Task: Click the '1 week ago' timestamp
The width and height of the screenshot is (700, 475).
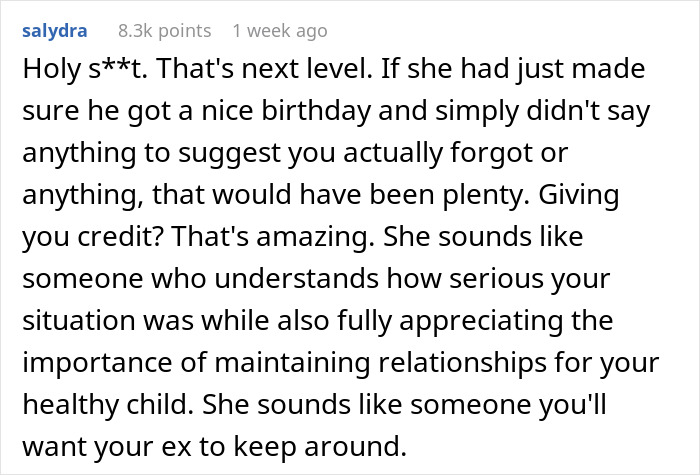Action: point(279,31)
